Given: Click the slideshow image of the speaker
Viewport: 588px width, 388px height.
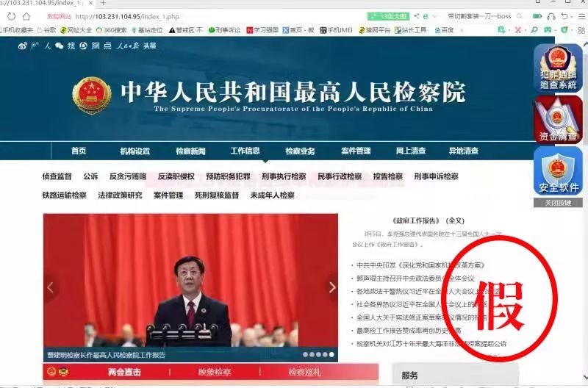Looking at the screenshot, I should click(190, 287).
